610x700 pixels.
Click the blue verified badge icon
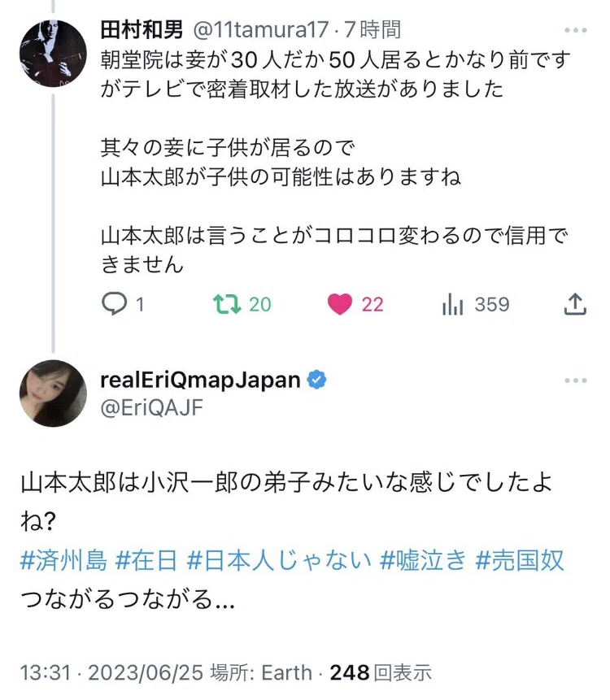tap(316, 380)
